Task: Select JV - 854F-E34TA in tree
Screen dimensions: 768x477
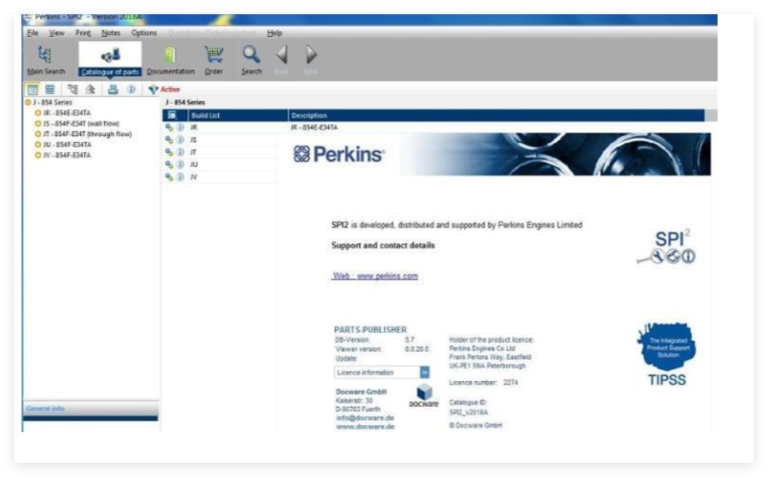Action: [67, 155]
